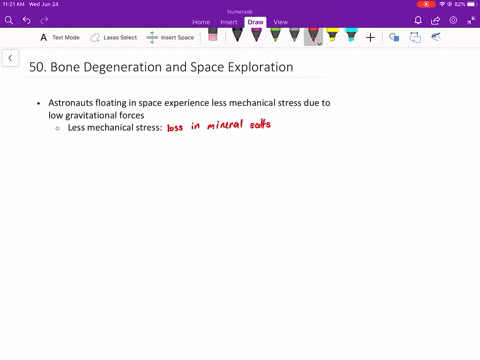Pick the black pen
Viewport: 480px width, 360px height.
coord(237,35)
